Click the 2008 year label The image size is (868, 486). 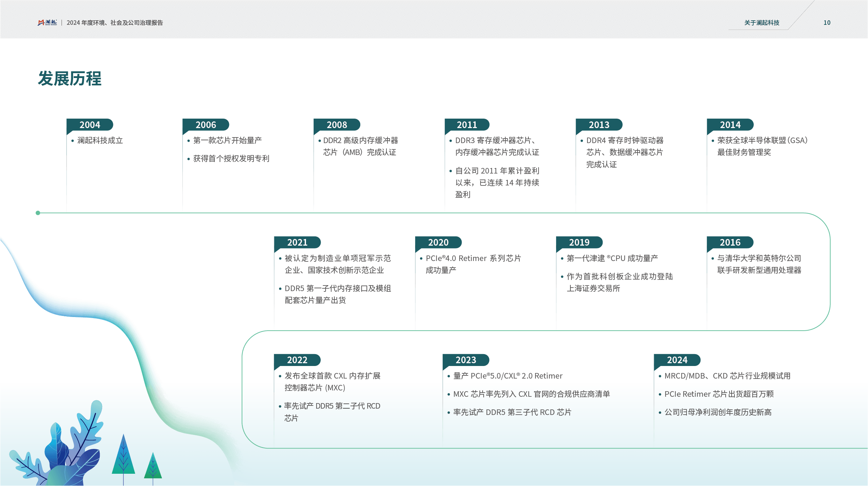tap(337, 125)
